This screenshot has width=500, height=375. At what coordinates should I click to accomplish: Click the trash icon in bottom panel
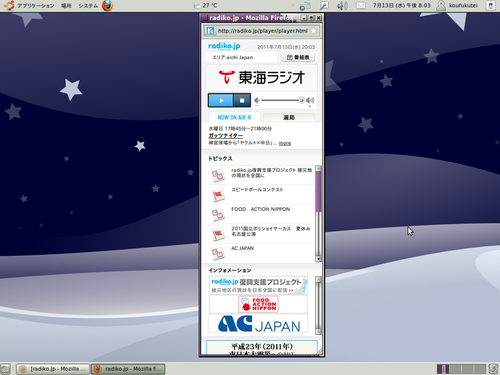click(493, 369)
